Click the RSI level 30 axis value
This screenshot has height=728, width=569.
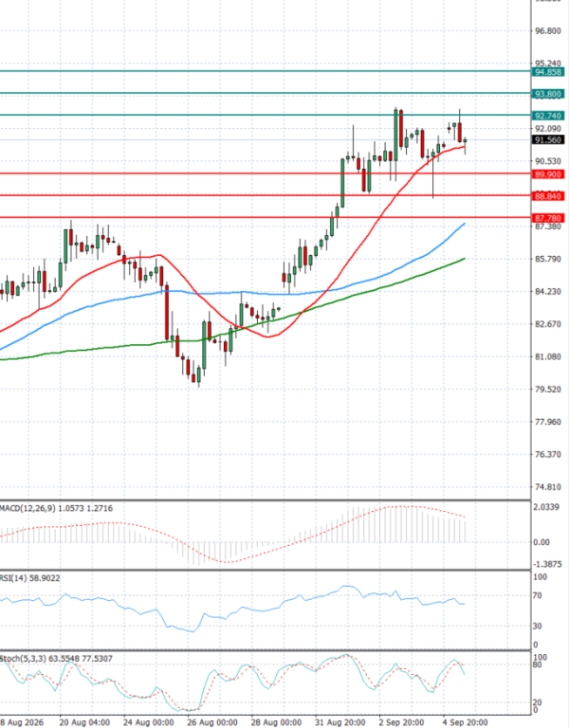[538, 627]
